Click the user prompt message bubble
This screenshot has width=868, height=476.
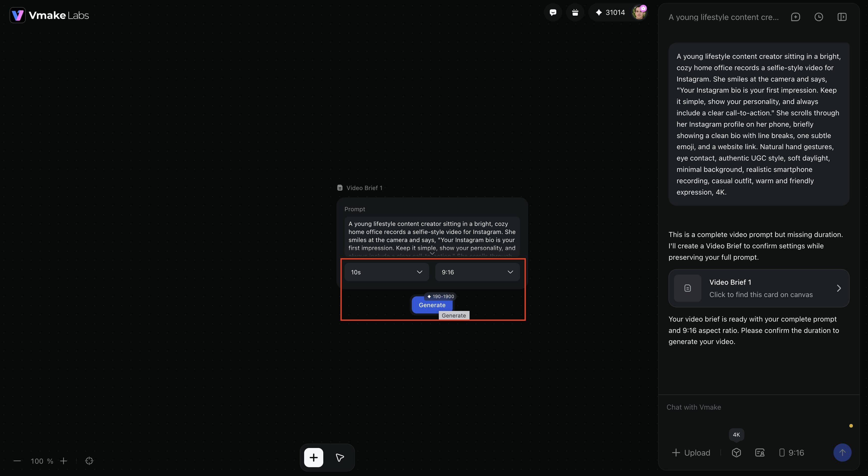[x=759, y=124]
